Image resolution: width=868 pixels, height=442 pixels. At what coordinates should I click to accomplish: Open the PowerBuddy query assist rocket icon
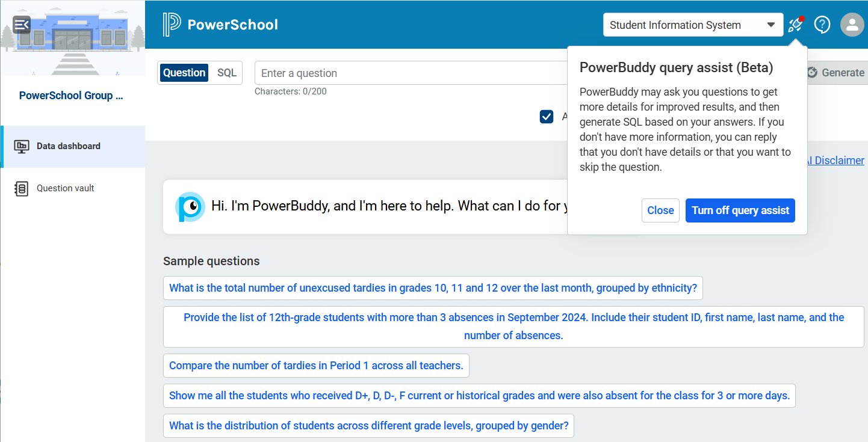click(796, 25)
